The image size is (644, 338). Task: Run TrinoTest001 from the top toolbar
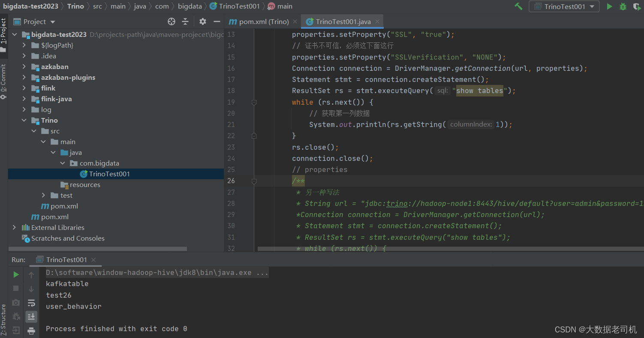click(609, 6)
